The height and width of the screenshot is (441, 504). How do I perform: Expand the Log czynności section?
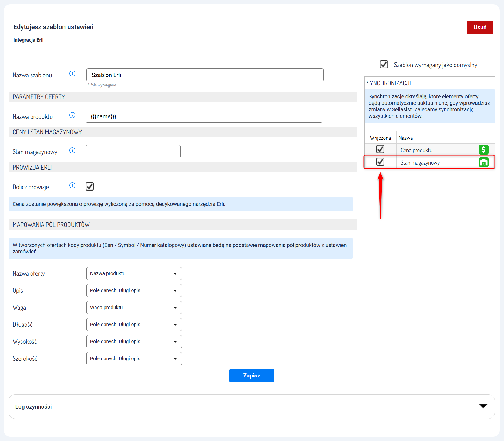pos(483,406)
